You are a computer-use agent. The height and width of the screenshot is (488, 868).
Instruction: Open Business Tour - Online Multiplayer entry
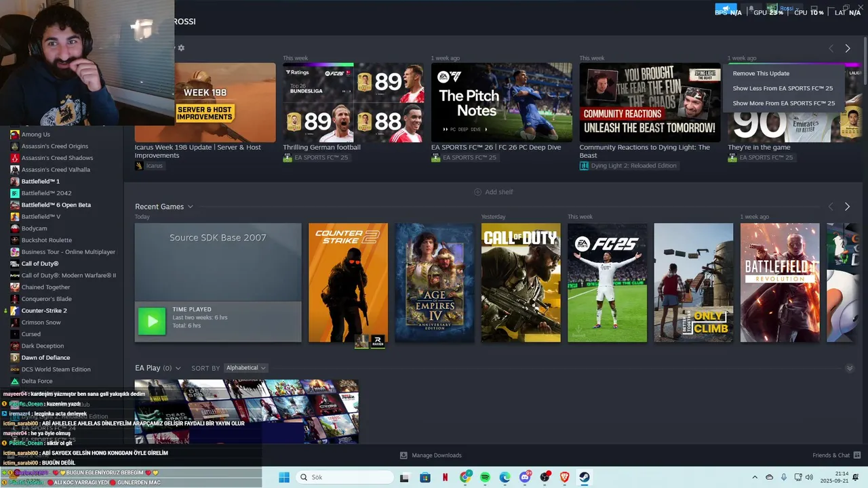pyautogui.click(x=68, y=251)
